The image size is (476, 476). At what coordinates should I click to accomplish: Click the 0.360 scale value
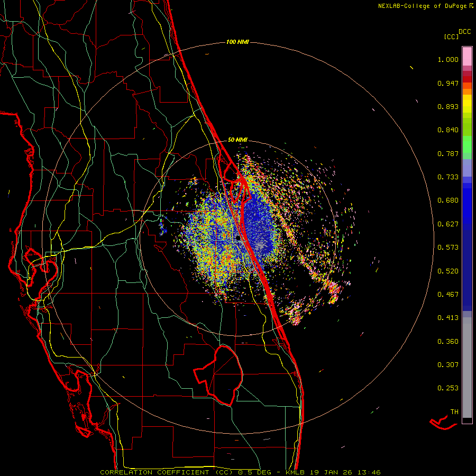click(x=448, y=342)
